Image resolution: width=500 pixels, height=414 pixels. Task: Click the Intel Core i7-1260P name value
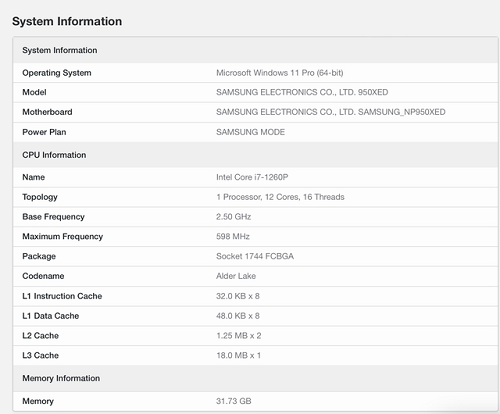[252, 177]
